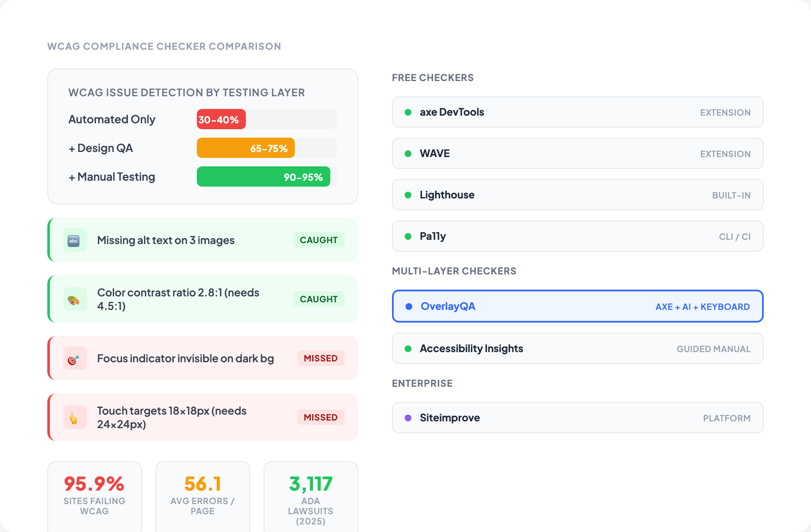Click the abc icon beside Missing alt text
The image size is (811, 532).
point(75,240)
